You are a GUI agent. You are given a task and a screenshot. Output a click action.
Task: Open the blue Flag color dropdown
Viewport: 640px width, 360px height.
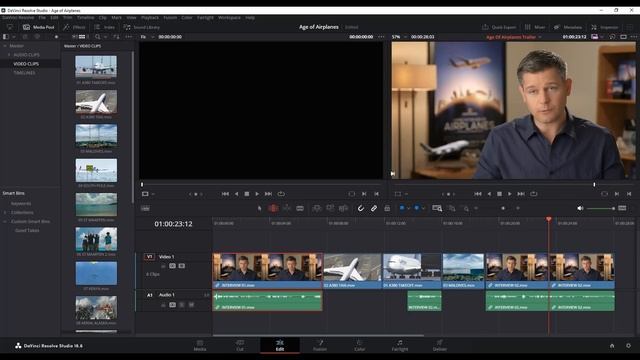tap(408, 208)
